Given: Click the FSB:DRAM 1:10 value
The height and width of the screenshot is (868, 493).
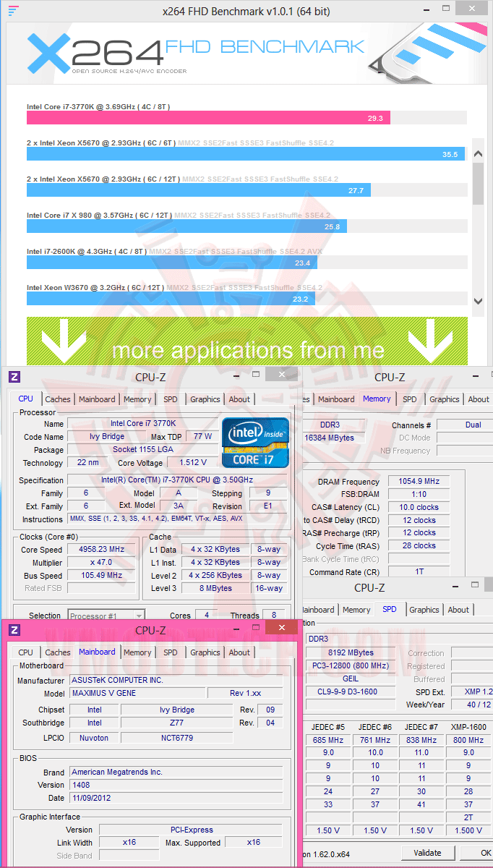Looking at the screenshot, I should click(419, 494).
